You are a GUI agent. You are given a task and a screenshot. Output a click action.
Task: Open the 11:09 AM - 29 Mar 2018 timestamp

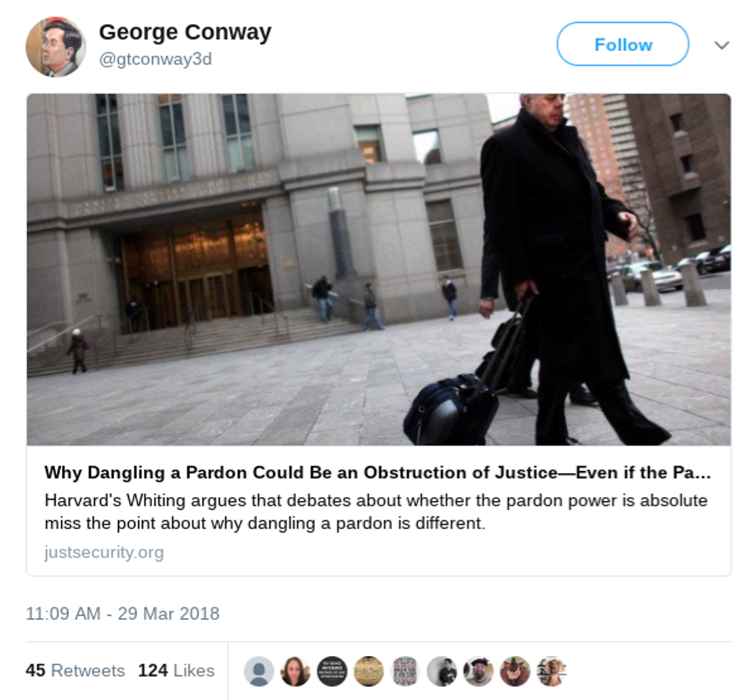[123, 614]
